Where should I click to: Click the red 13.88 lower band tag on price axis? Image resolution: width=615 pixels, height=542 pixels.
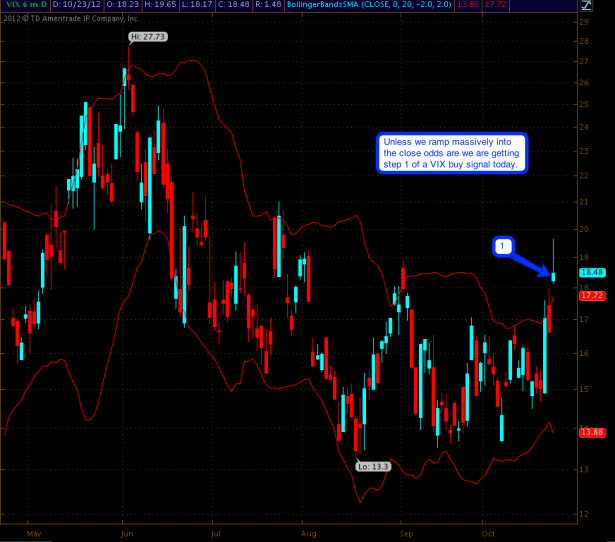click(x=589, y=430)
